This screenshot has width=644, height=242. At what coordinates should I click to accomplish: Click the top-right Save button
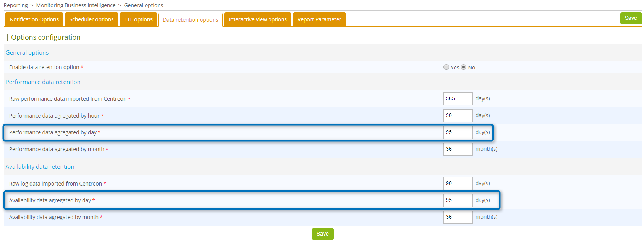[x=631, y=18]
